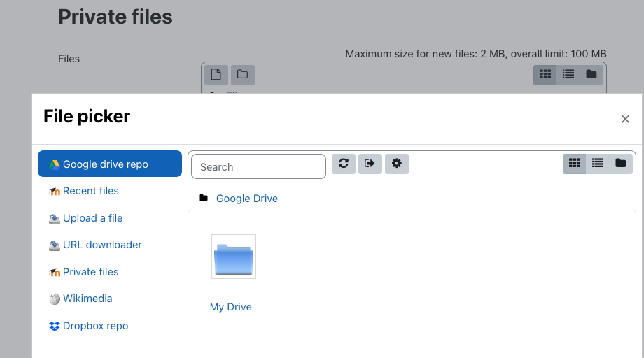644x358 pixels.
Task: Click the Google Drive breadcrumb link
Action: 247,199
